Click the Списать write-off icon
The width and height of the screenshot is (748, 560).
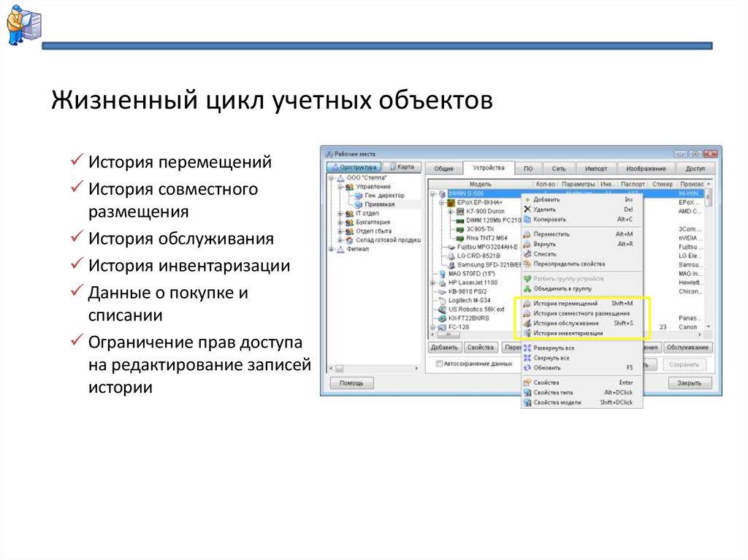point(527,254)
